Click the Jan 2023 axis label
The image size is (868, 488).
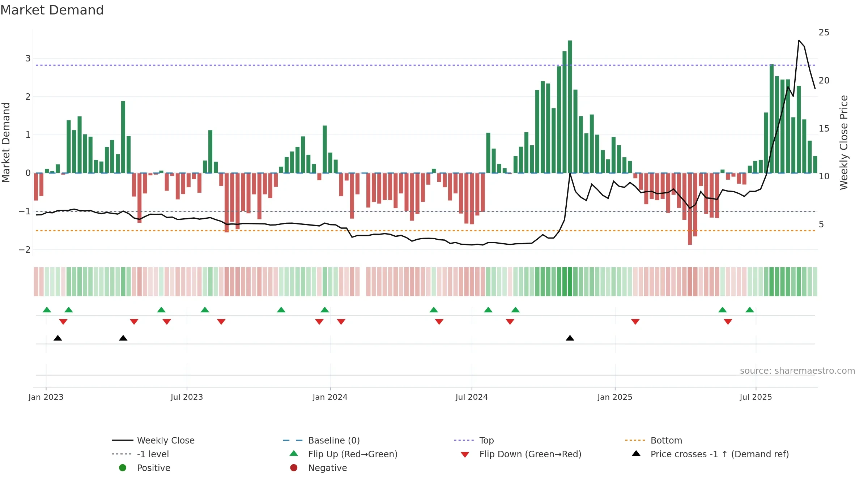tap(46, 397)
